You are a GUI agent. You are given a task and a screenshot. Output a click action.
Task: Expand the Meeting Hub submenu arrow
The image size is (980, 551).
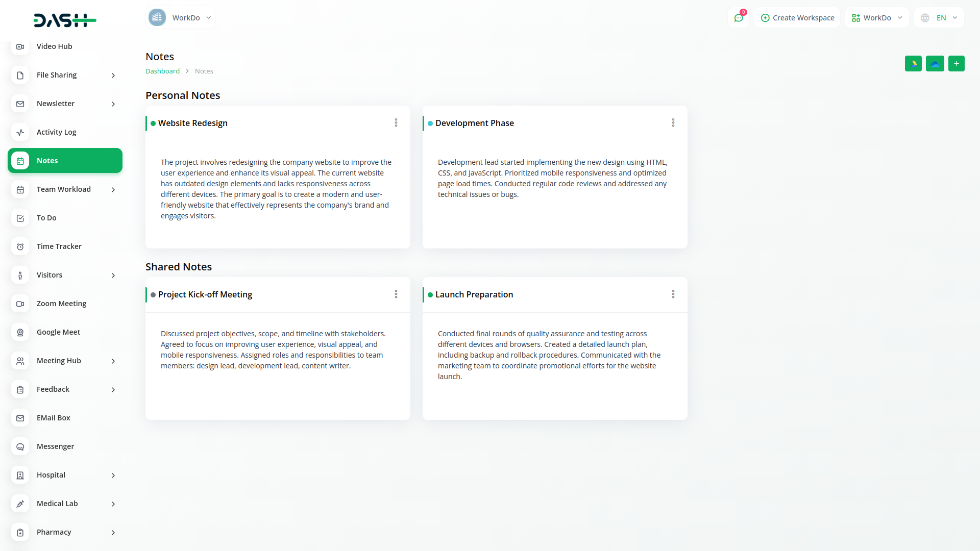click(113, 361)
